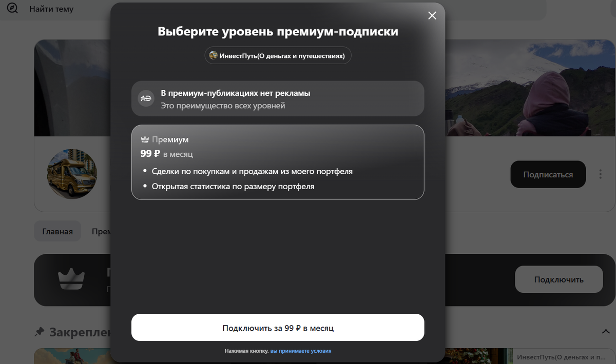This screenshot has width=616, height=364.
Task: Click the ИнвестПуть channel avatar in modal chip
Action: click(x=213, y=55)
